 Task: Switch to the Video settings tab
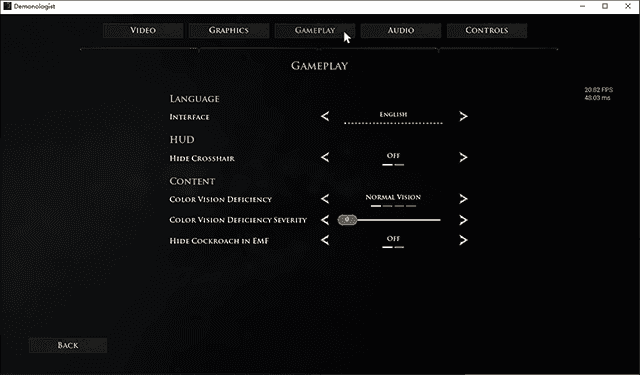coord(143,30)
